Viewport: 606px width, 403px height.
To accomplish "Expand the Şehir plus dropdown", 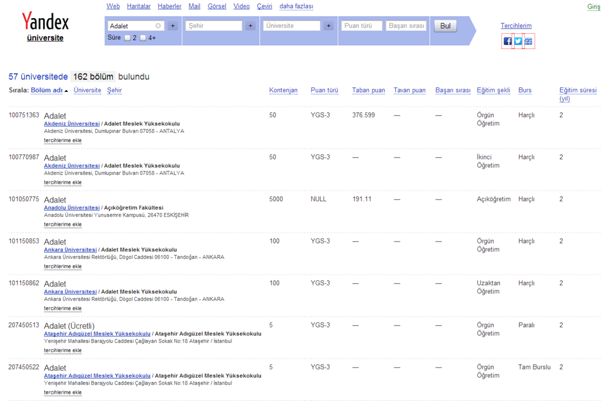I will coord(250,26).
